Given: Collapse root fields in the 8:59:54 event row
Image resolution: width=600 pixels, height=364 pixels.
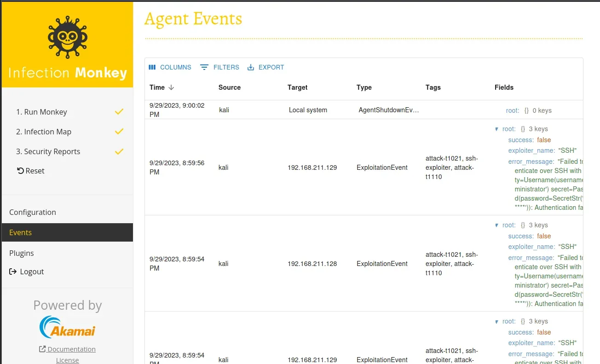Looking at the screenshot, I should pos(497,225).
